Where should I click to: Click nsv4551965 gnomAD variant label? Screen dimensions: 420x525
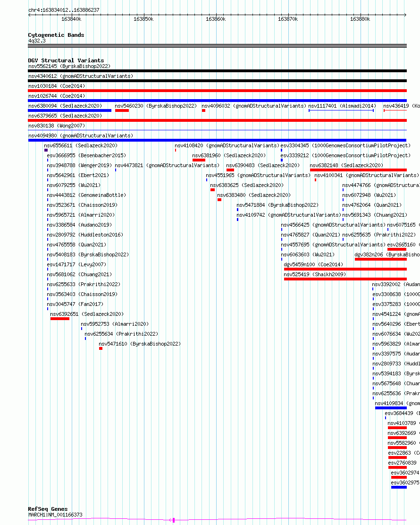coord(258,176)
